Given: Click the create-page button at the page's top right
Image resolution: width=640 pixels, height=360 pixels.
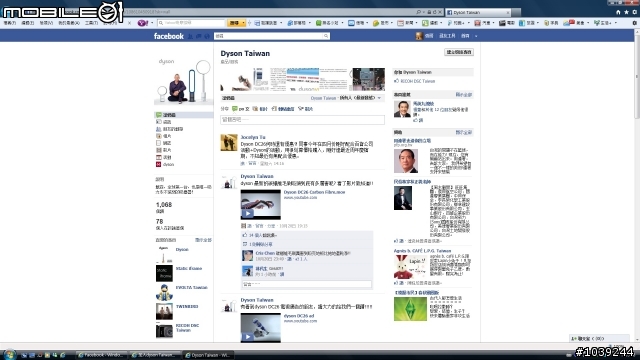Looking at the screenshot, I should click(x=459, y=52).
